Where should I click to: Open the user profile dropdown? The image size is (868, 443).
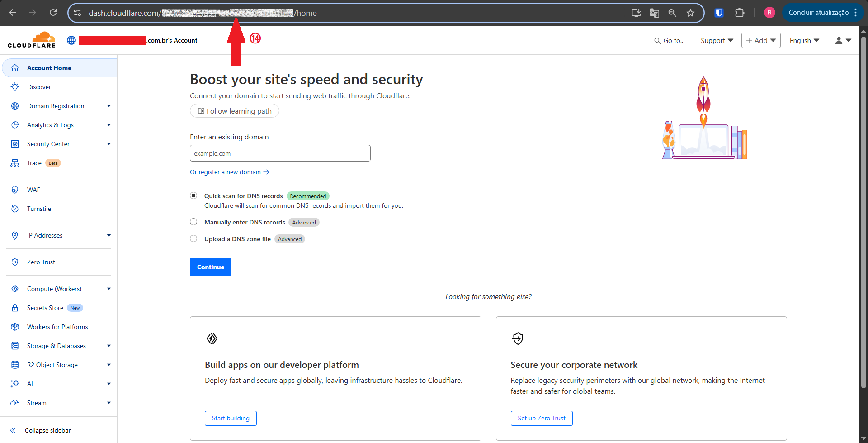pos(843,41)
